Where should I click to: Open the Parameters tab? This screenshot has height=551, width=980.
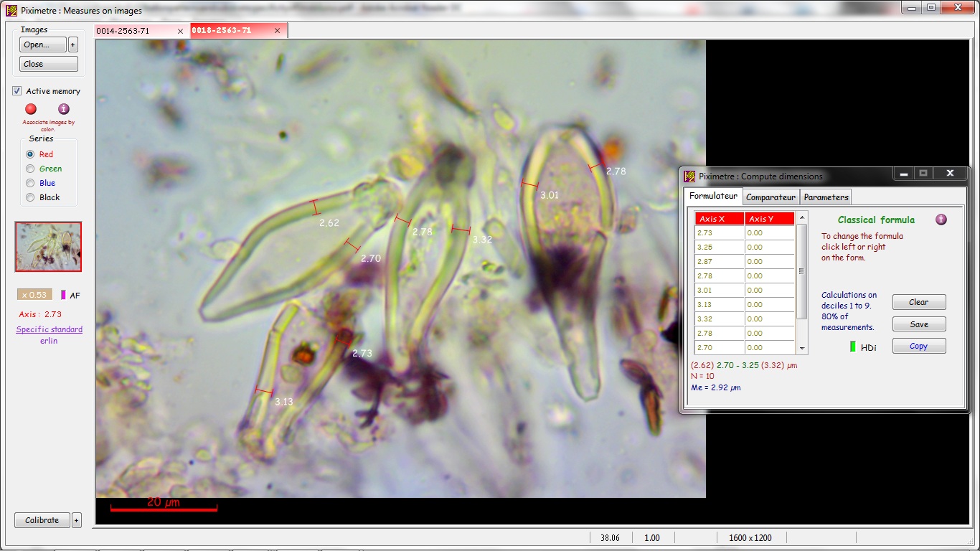[826, 197]
